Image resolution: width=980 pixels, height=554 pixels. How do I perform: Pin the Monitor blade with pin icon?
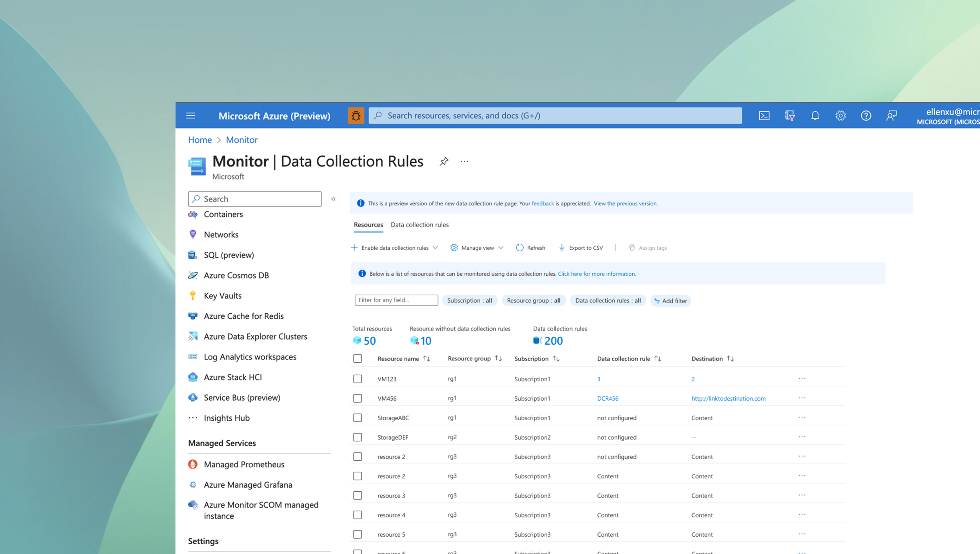tap(443, 162)
